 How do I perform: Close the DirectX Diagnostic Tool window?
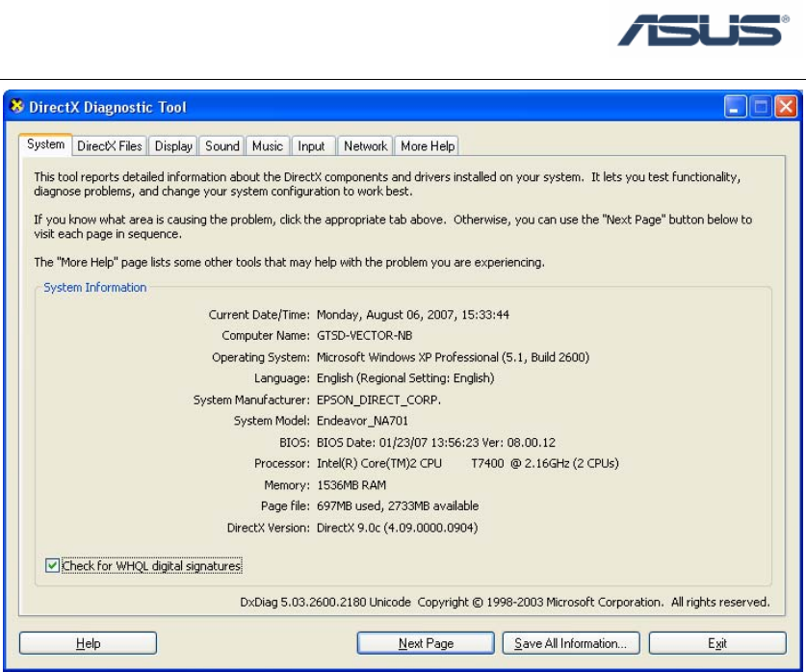[x=786, y=107]
